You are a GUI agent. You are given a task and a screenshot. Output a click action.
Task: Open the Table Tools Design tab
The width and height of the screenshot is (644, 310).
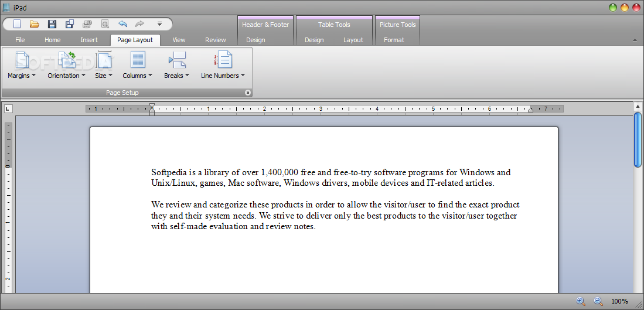314,40
